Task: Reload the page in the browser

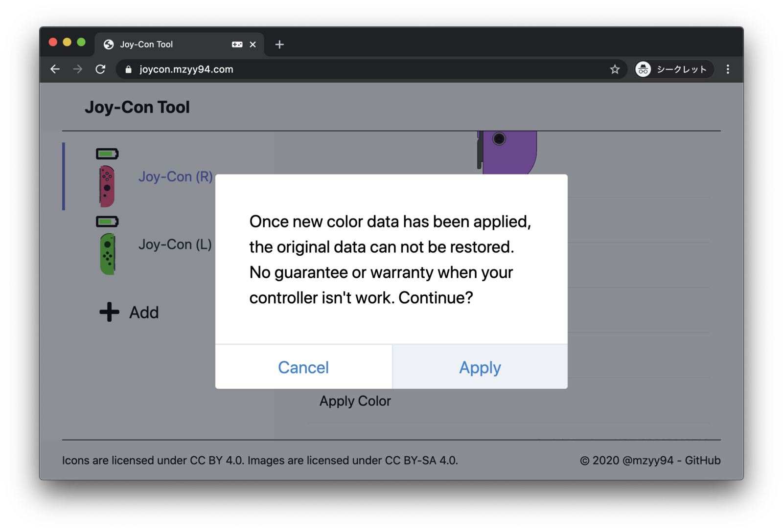Action: pyautogui.click(x=100, y=69)
